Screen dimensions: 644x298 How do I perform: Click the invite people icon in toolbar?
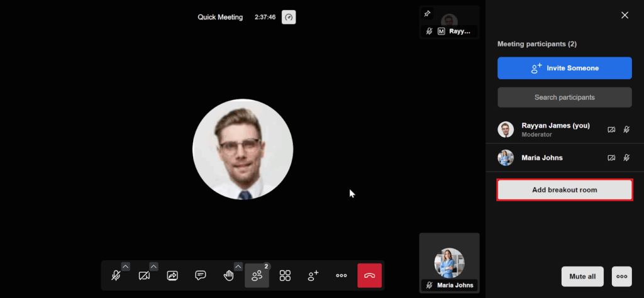click(313, 275)
